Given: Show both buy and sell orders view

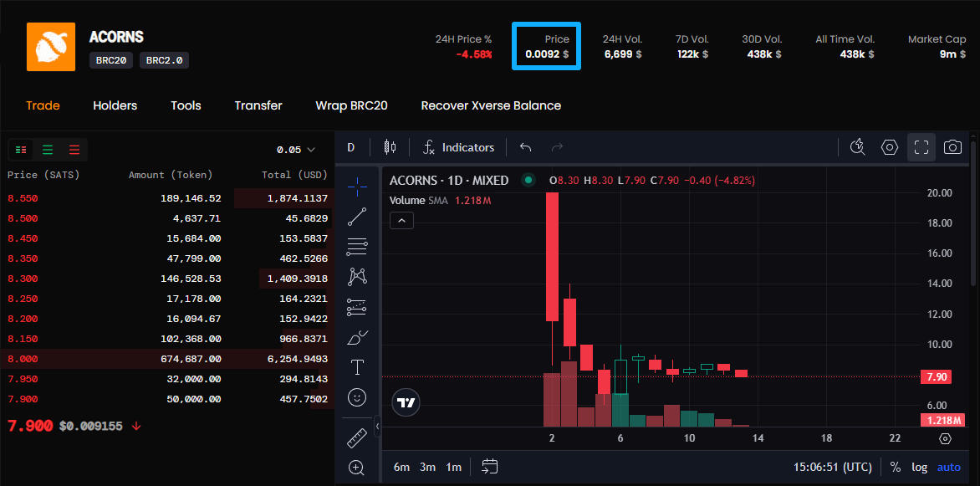Looking at the screenshot, I should (x=21, y=150).
